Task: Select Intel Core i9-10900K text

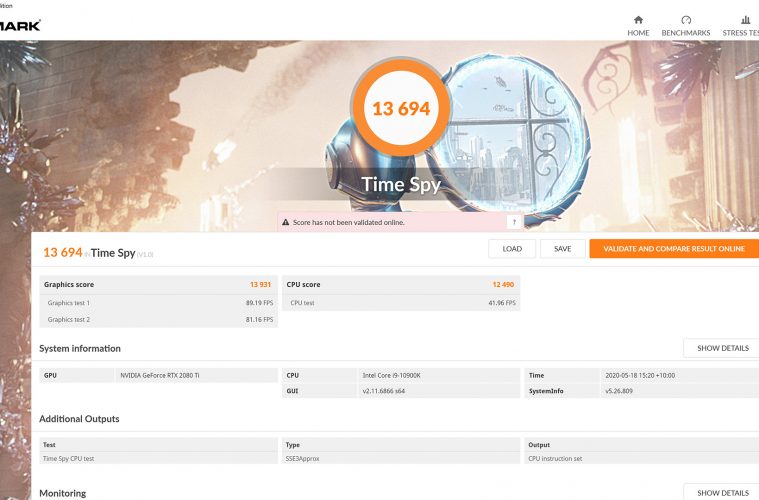Action: pyautogui.click(x=391, y=376)
